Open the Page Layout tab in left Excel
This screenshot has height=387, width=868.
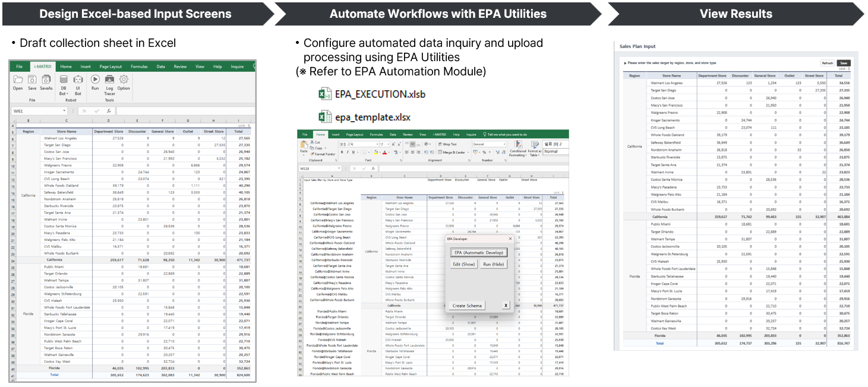pos(111,66)
